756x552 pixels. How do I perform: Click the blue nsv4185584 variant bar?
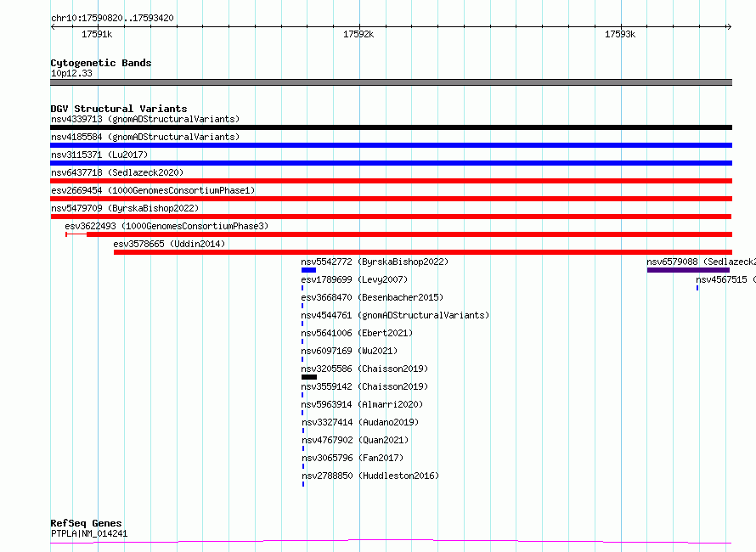click(x=391, y=145)
